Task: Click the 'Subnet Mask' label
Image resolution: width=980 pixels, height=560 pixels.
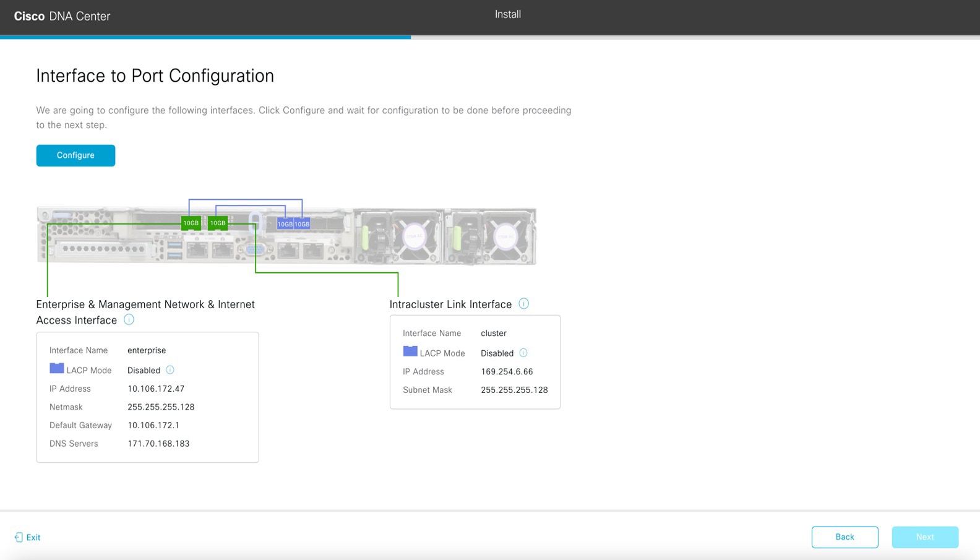Action: click(x=428, y=390)
